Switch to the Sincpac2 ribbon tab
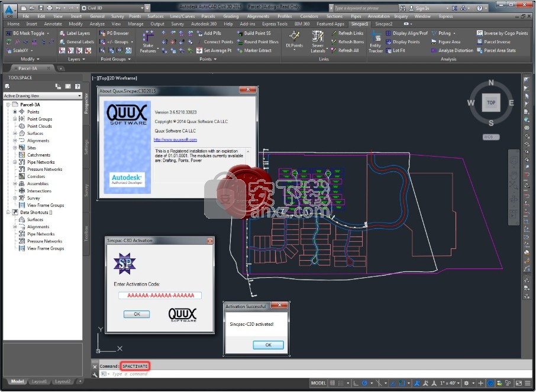This screenshot has height=392, width=536. 383,24
